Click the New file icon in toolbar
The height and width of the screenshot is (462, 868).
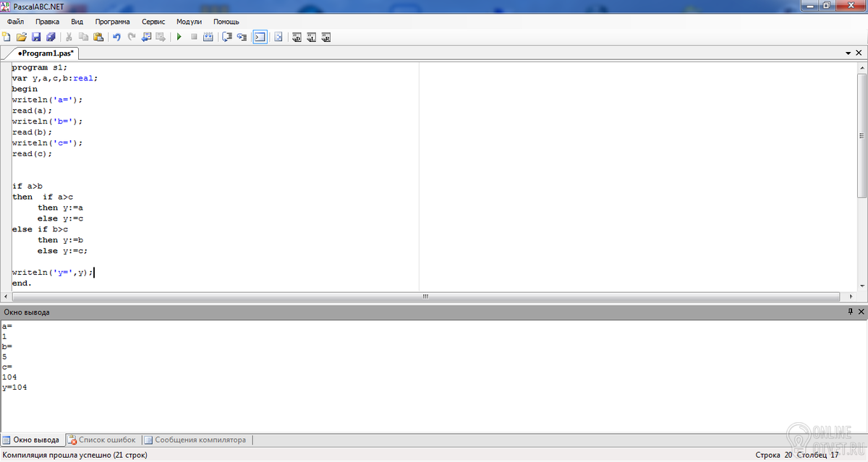tap(7, 37)
